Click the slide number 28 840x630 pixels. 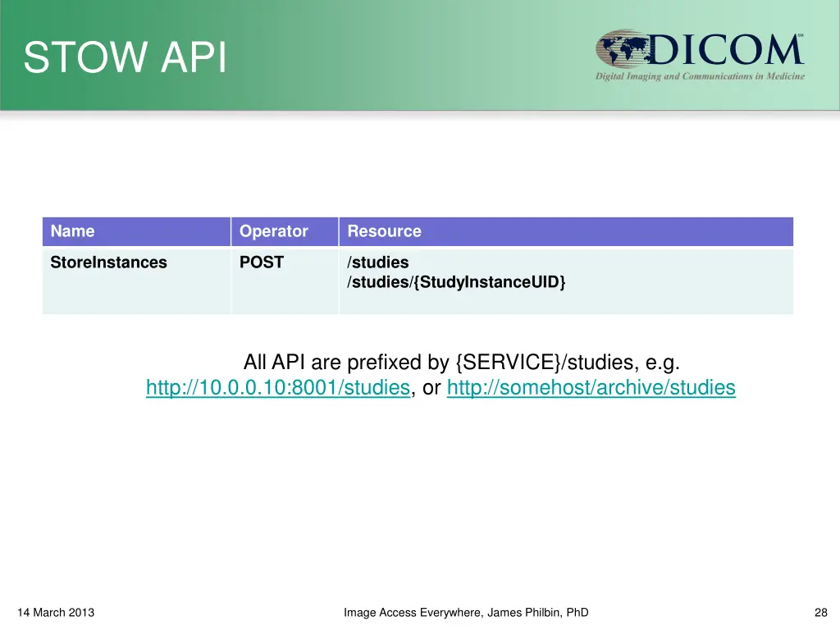(x=820, y=612)
